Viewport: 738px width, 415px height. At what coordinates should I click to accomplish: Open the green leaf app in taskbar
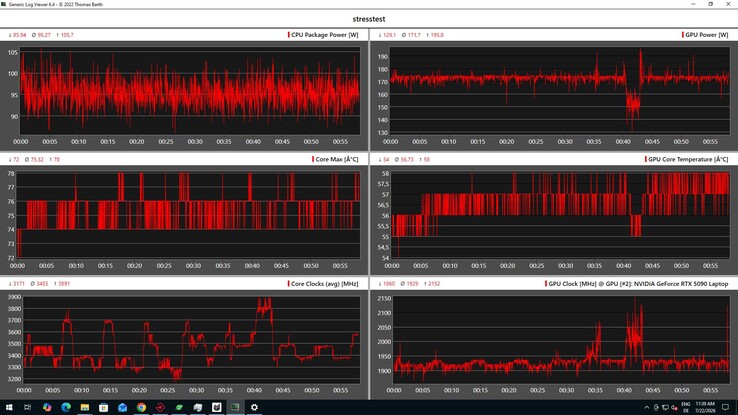pos(179,407)
